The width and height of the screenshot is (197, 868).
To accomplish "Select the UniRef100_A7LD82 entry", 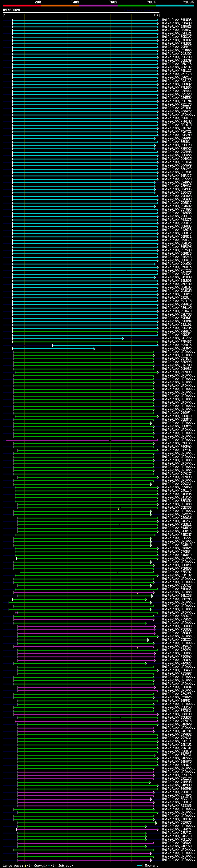I will 177,40.
